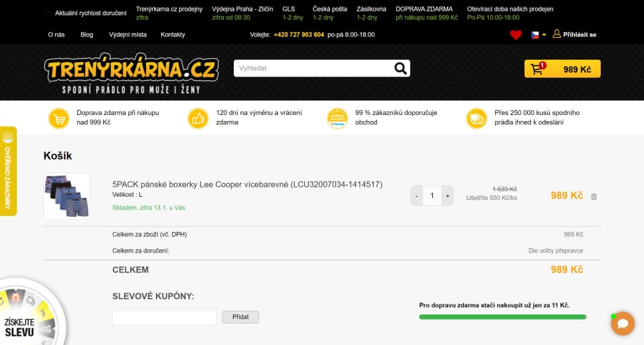The width and height of the screenshot is (644, 345).
Task: Open the Kontakty menu item
Action: tap(173, 35)
